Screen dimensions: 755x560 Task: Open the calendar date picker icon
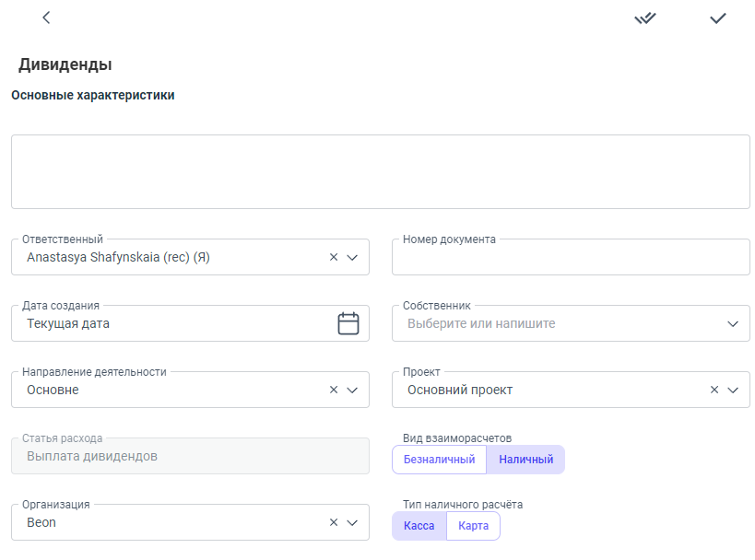click(348, 323)
